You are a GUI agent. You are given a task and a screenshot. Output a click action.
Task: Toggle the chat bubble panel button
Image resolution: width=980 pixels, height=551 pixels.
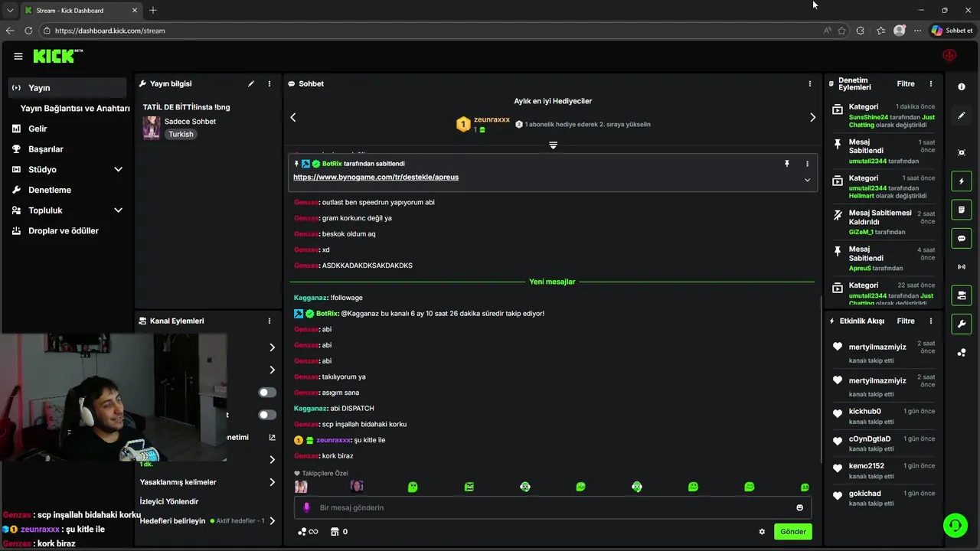pyautogui.click(x=962, y=238)
